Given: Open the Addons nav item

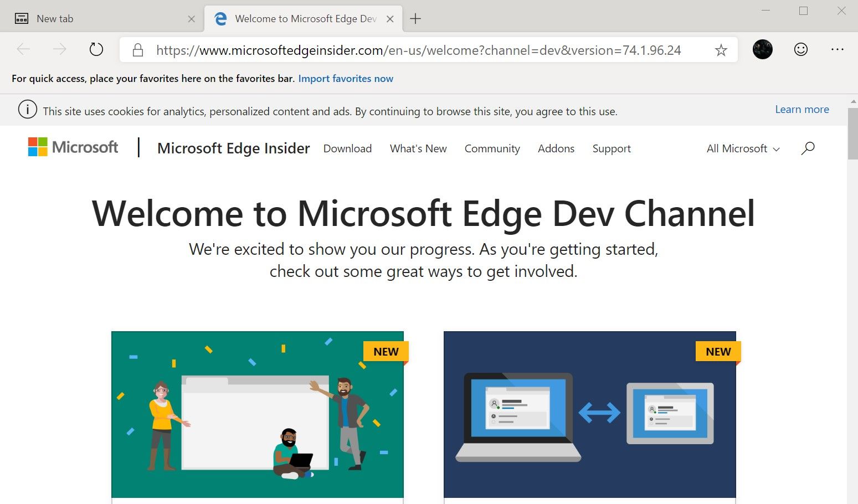Looking at the screenshot, I should (556, 148).
